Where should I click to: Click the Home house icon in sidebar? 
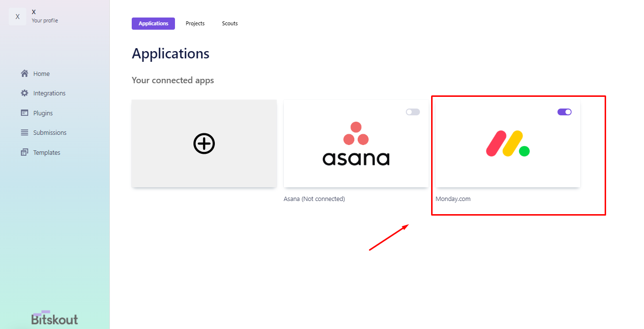24,73
